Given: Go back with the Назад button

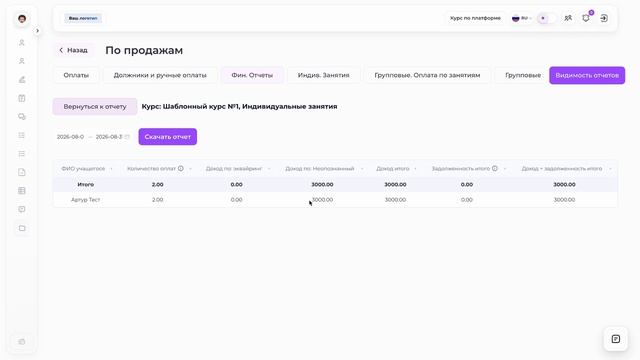Looking at the screenshot, I should (x=73, y=50).
